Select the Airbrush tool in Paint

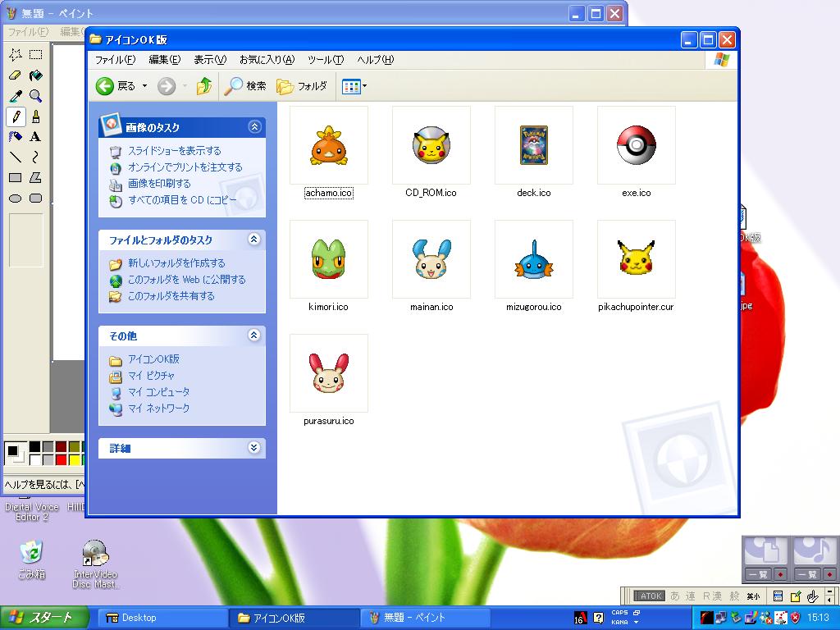coord(16,137)
